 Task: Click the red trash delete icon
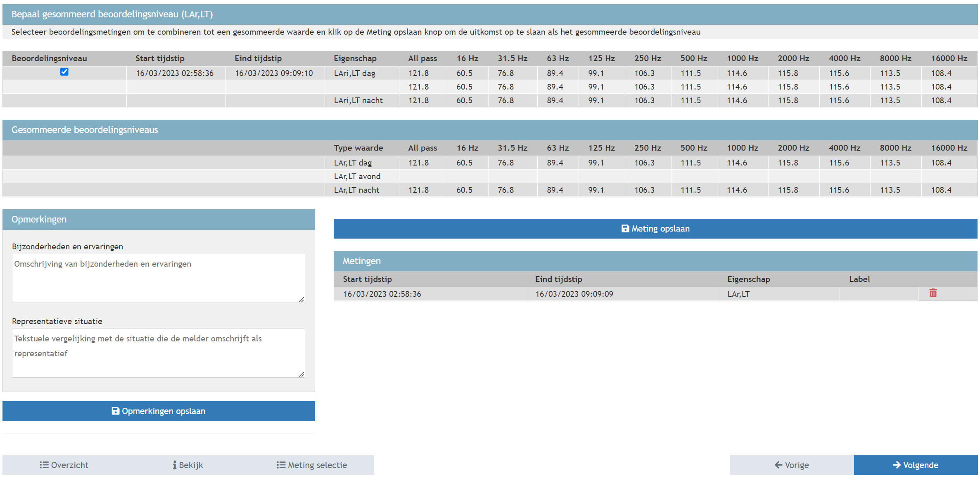click(933, 293)
